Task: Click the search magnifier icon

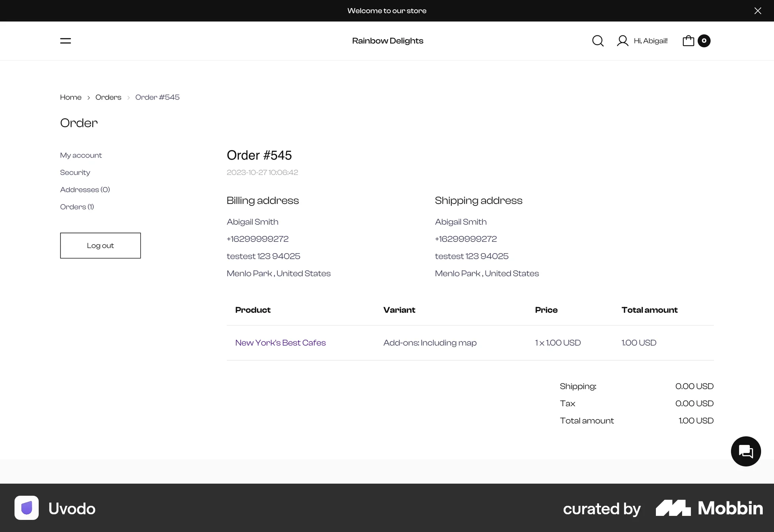Action: pos(598,41)
